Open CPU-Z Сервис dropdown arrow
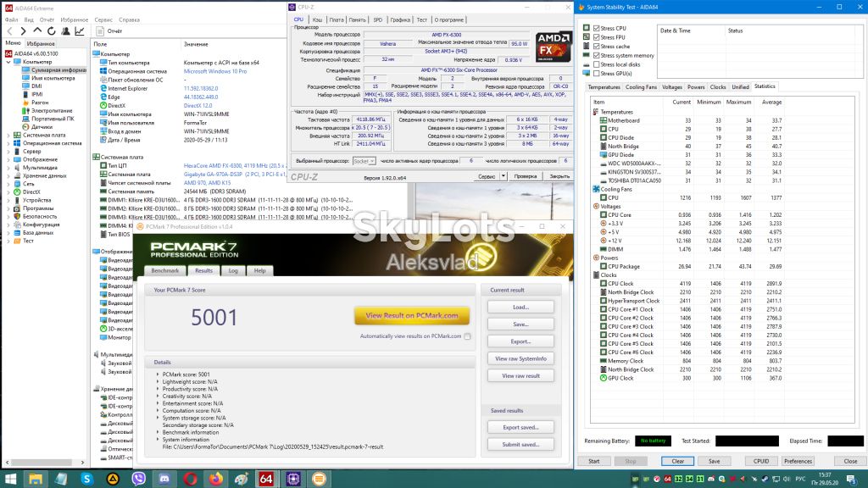 (x=504, y=176)
